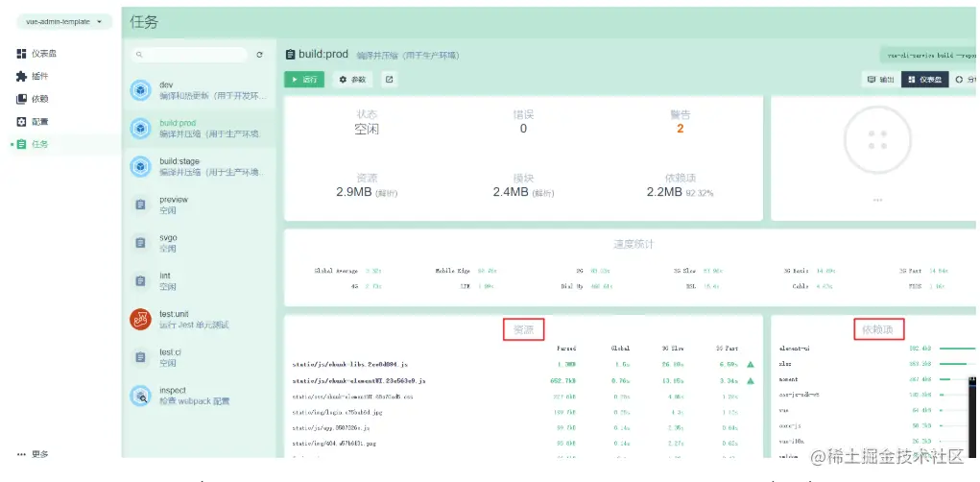
Task: Switch to the analyzer tab with circle icon
Action: [x=965, y=80]
